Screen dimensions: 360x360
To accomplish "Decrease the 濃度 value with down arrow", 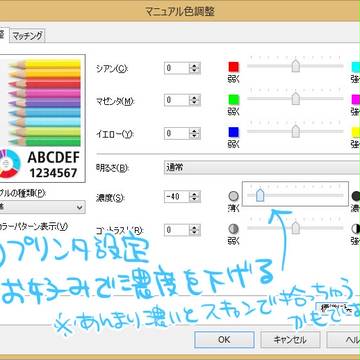I will coord(195,200).
